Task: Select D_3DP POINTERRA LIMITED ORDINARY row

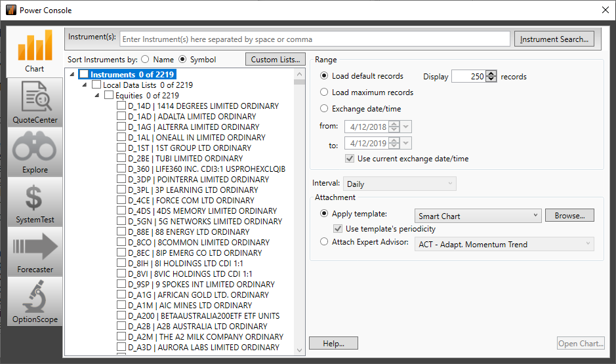Action: [198, 180]
